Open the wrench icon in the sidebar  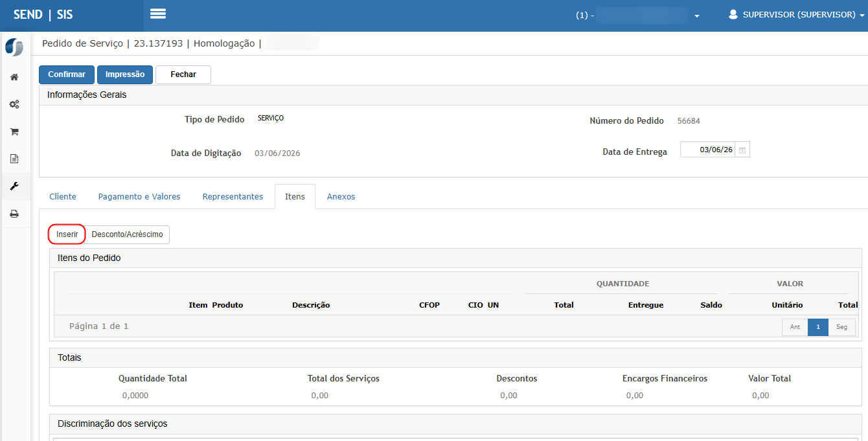(x=14, y=187)
